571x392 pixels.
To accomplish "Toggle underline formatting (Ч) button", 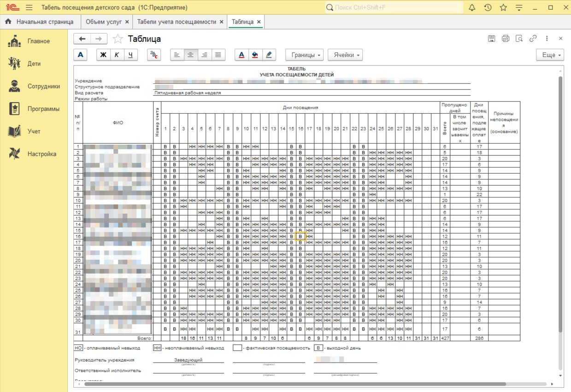I will 131,55.
